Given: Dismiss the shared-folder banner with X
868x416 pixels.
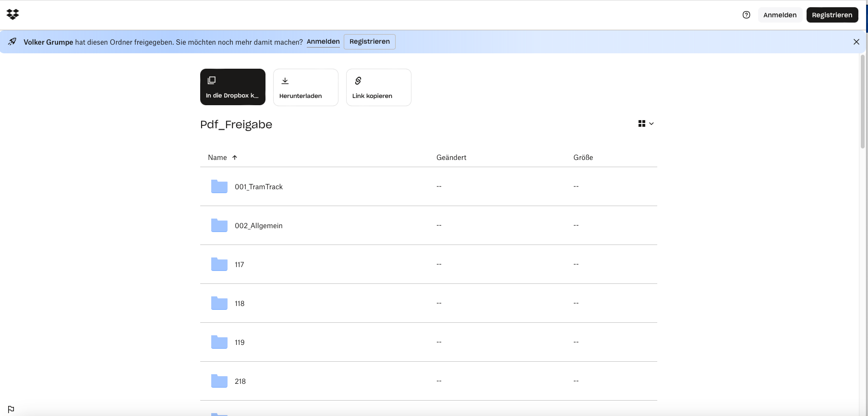Looking at the screenshot, I should pyautogui.click(x=856, y=42).
